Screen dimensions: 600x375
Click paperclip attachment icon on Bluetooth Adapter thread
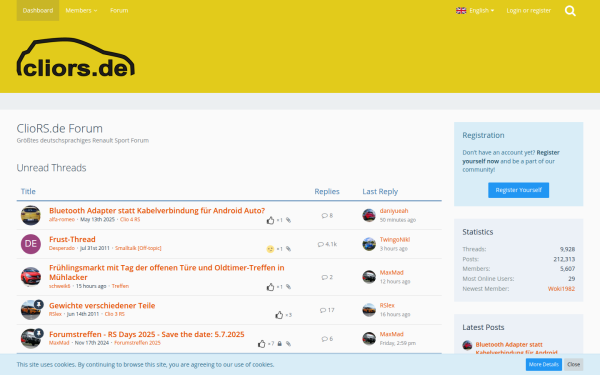point(289,220)
